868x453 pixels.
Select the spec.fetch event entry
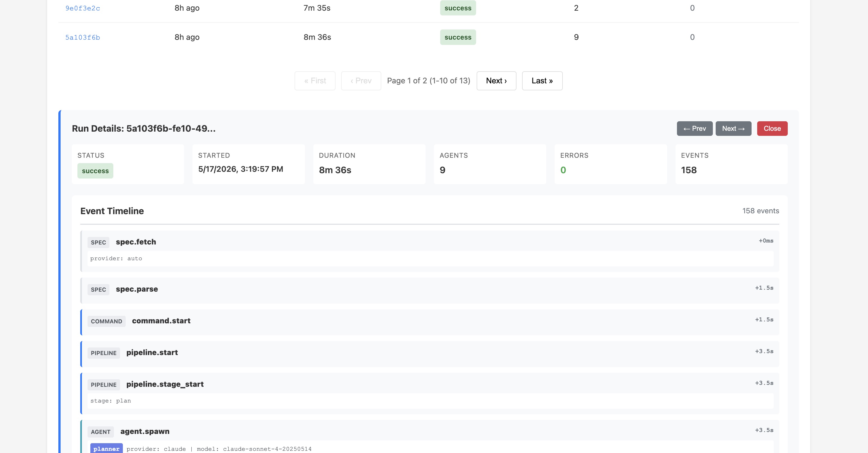click(x=430, y=251)
